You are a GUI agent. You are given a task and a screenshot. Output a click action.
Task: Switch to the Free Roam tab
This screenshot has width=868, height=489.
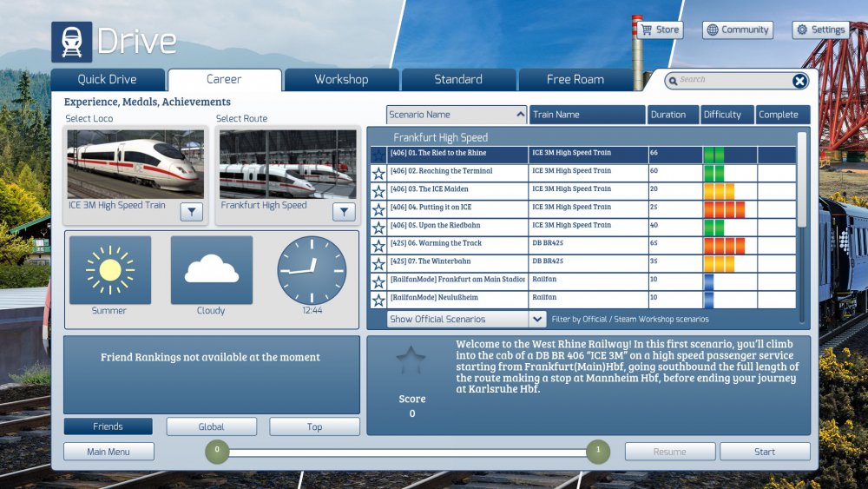[x=575, y=80]
